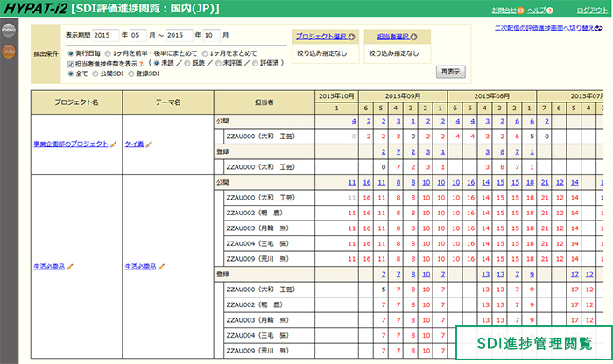Viewport: 613px width, 364px height.
Task: Click plus icon beside 担当者選択
Action: 413,38
